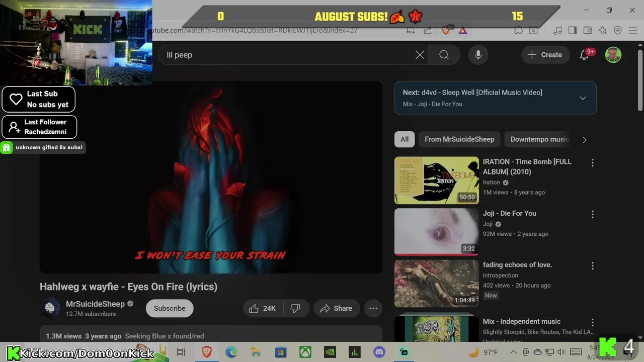Subscribe to MrSuicideSheep
This screenshot has height=362, width=644.
(170, 308)
